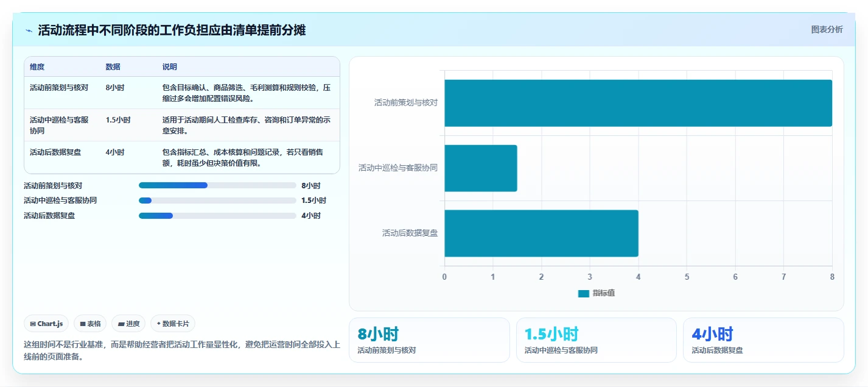Open the 8小时 data card
The image size is (868, 387).
(429, 340)
